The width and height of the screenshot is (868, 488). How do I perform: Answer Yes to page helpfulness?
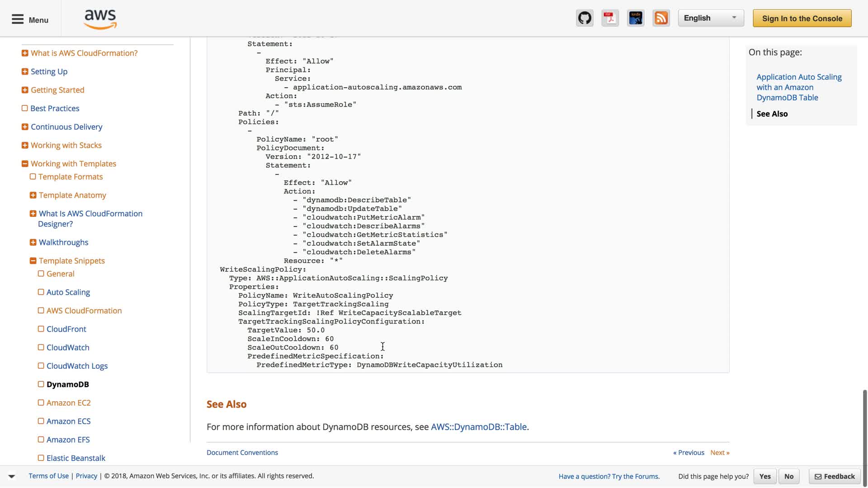tap(764, 476)
